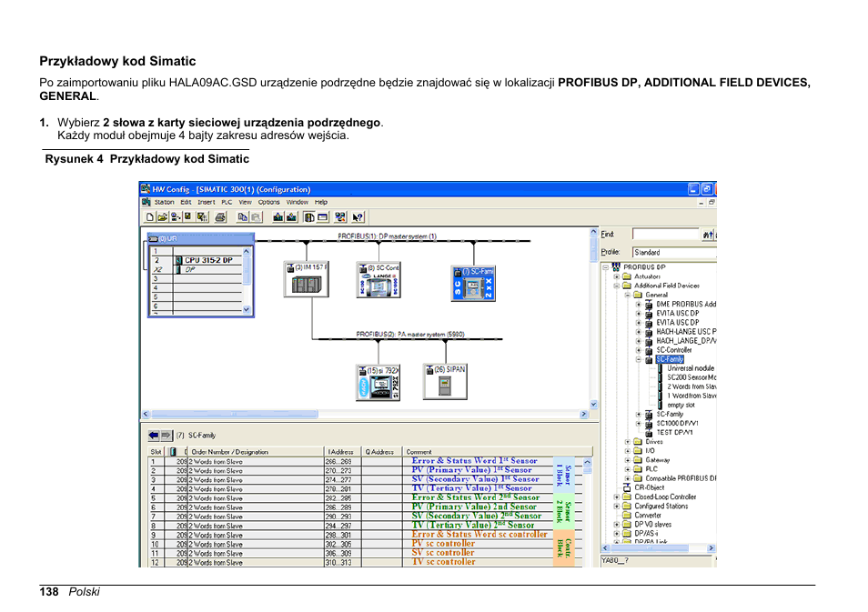Print the station configuration
Viewport: 868px width, 612px height.
220,216
